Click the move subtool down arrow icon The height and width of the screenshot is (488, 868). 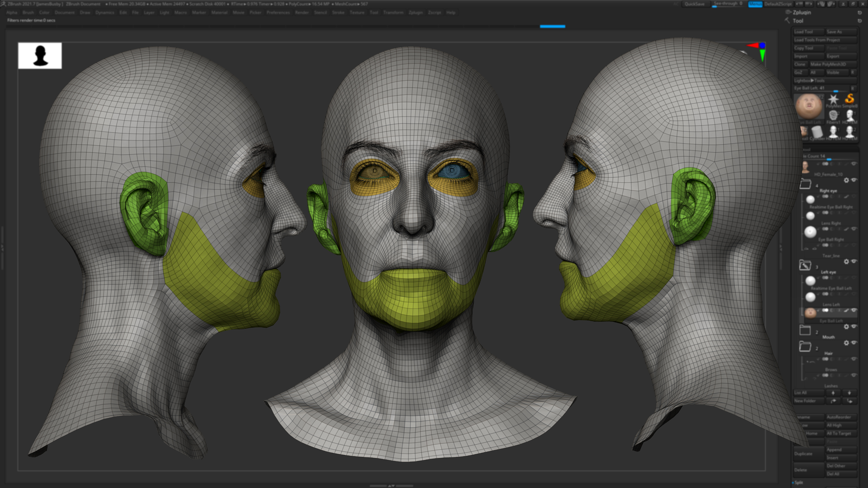(849, 393)
